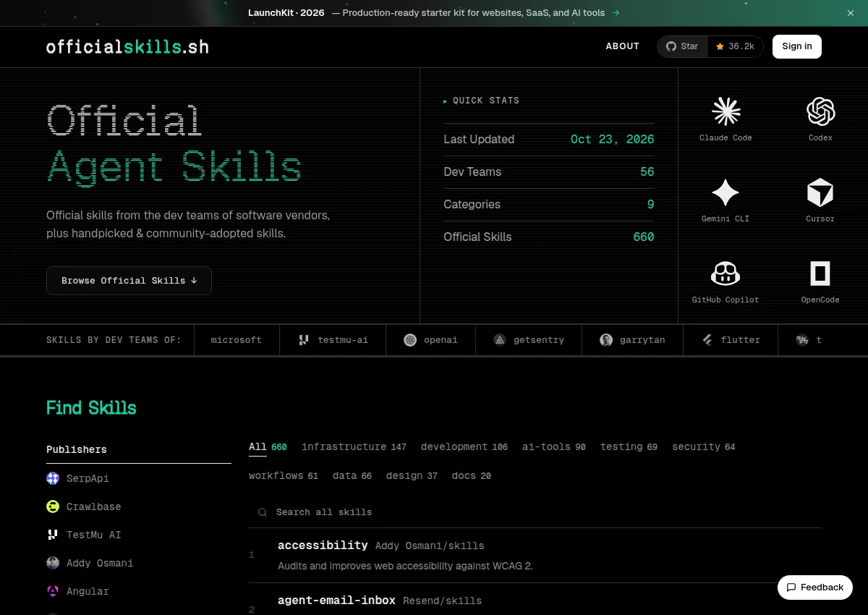Open the ABOUT nav link

point(623,46)
